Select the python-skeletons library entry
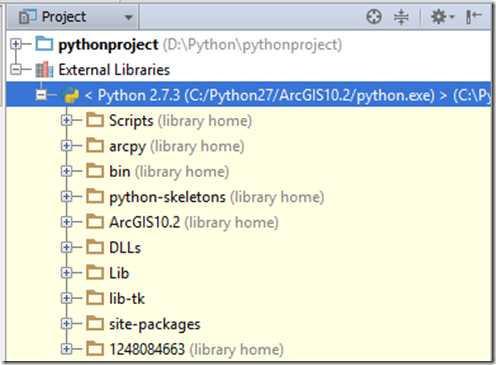This screenshot has height=365, width=496. [x=217, y=197]
